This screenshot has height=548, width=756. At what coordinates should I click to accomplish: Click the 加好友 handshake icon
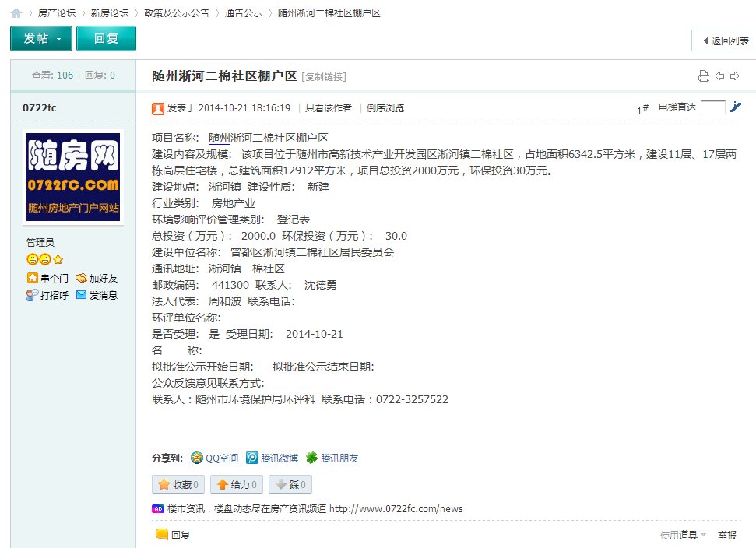click(x=82, y=278)
